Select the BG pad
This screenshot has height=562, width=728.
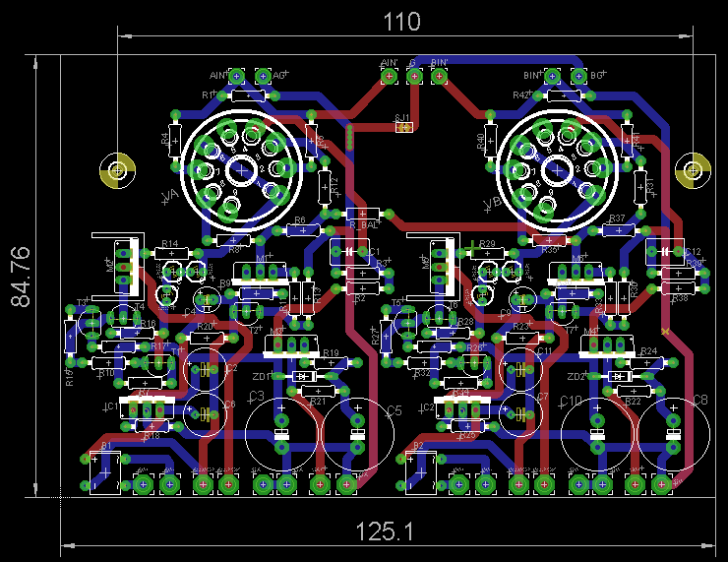point(578,75)
